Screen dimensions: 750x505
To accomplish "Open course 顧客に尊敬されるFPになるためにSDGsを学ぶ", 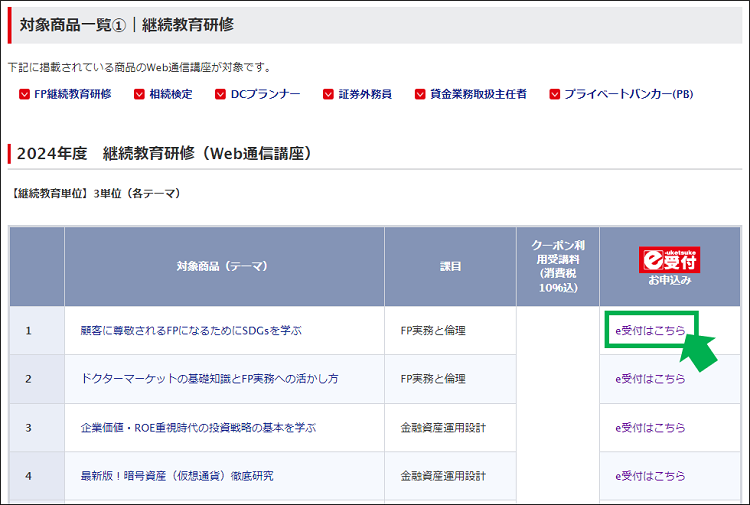I will [x=191, y=330].
